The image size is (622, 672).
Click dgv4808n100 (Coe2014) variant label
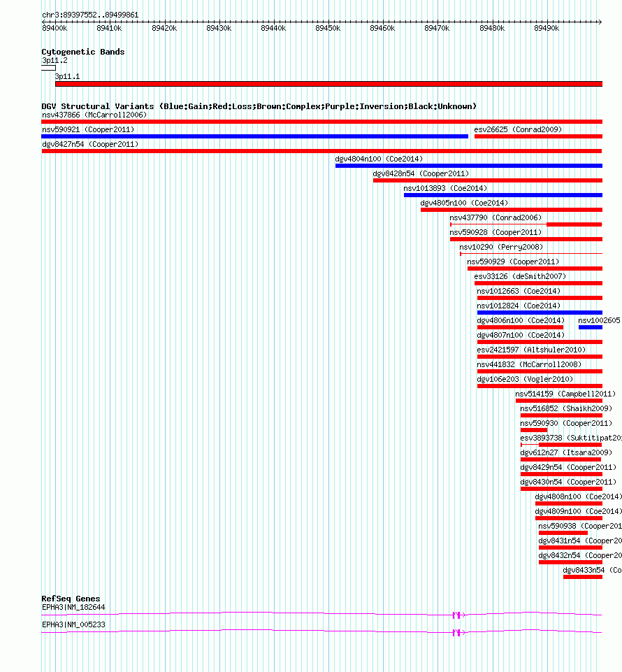(x=578, y=496)
